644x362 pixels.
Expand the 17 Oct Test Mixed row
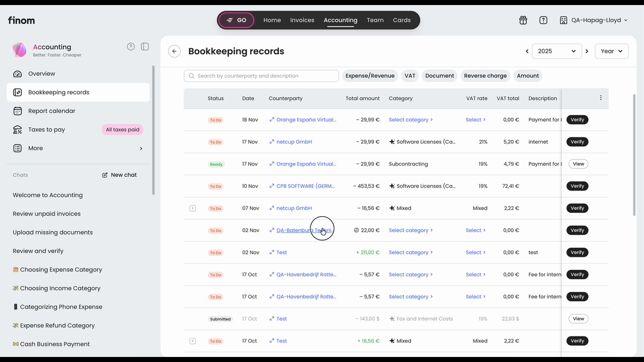(193, 341)
